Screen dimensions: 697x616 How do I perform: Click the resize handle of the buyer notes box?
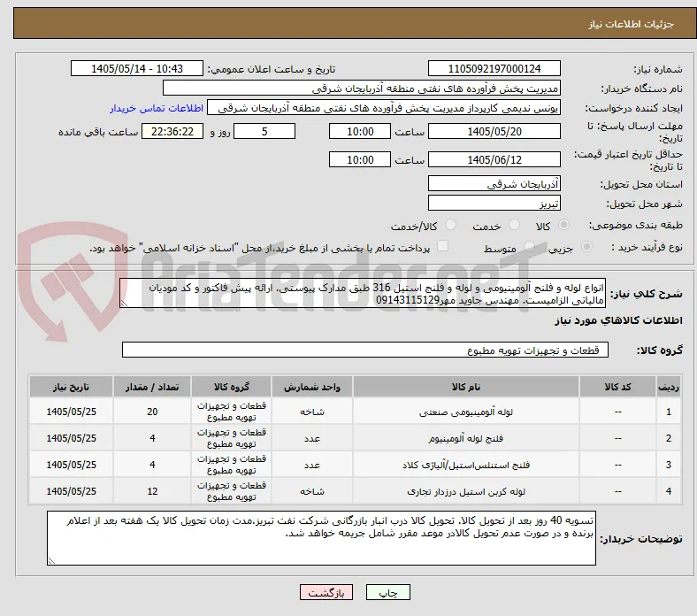[x=51, y=561]
